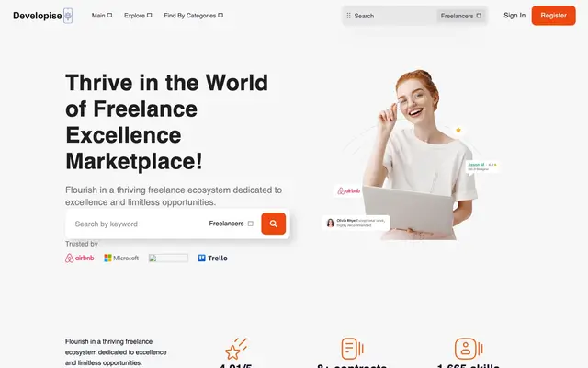The image size is (588, 368).
Task: Open the Explore menu
Action: tap(138, 16)
